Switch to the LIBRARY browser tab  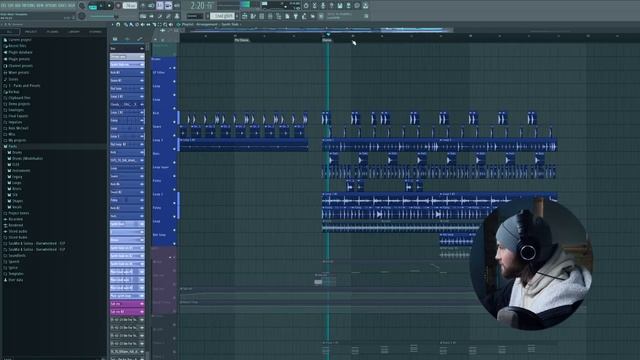[74, 31]
